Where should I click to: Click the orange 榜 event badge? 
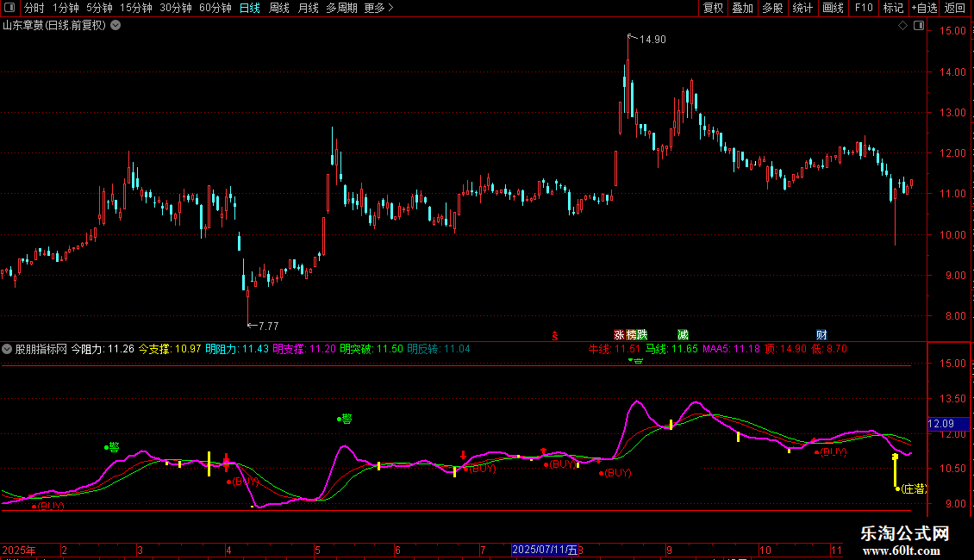(631, 335)
